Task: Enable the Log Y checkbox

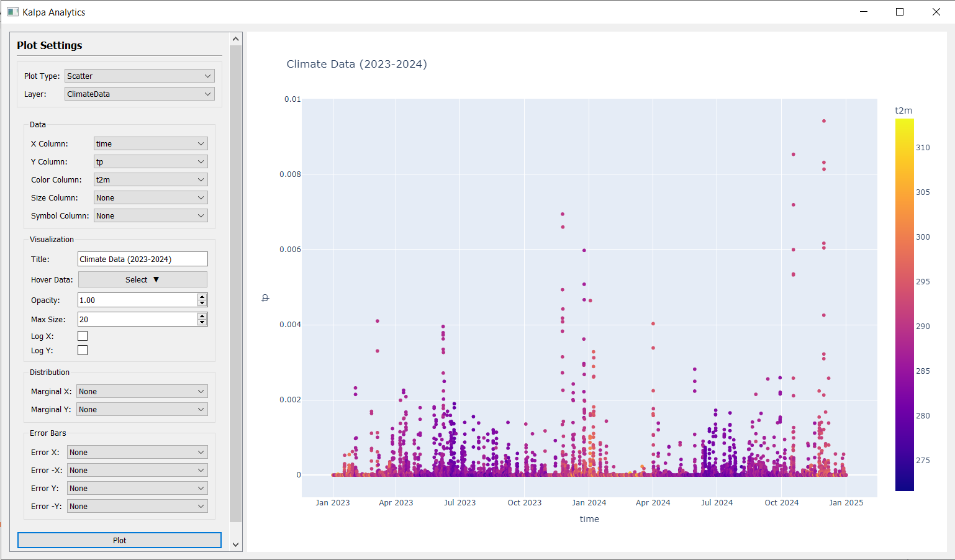Action: (83, 350)
